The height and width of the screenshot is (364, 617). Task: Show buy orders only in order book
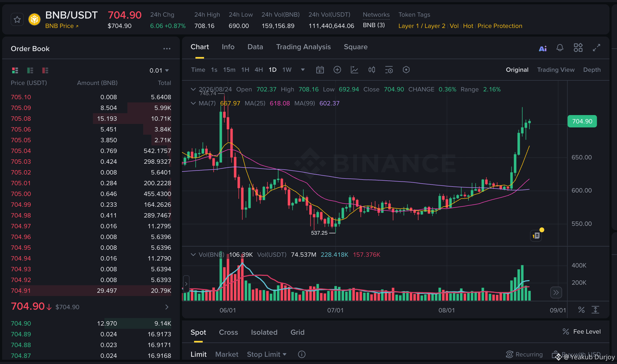click(x=30, y=70)
